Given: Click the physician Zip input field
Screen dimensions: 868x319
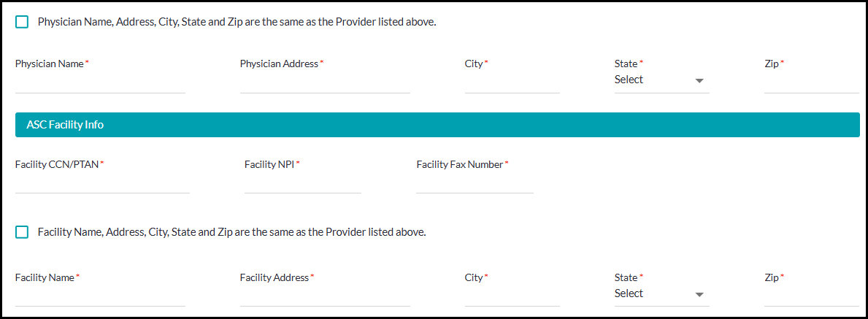Looking at the screenshot, I should pyautogui.click(x=811, y=83).
